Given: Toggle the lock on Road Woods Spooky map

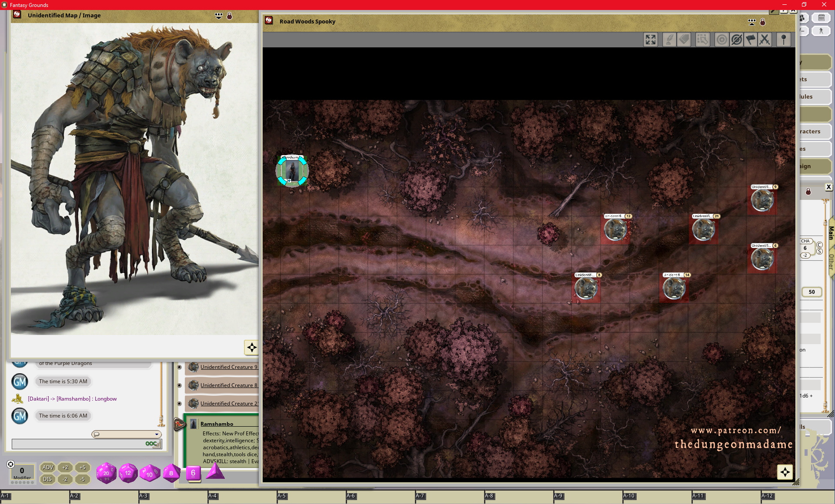Looking at the screenshot, I should pos(762,22).
